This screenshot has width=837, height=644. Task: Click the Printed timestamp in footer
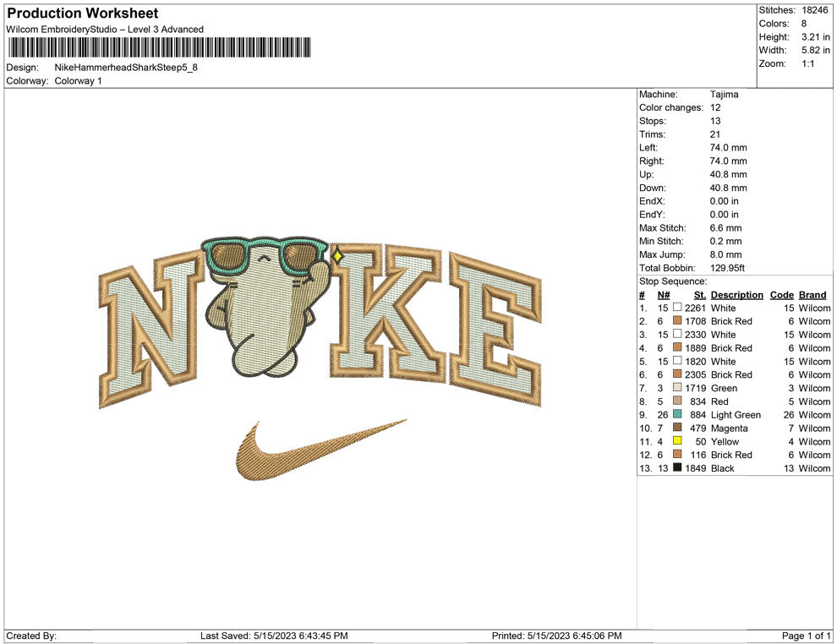tap(557, 636)
